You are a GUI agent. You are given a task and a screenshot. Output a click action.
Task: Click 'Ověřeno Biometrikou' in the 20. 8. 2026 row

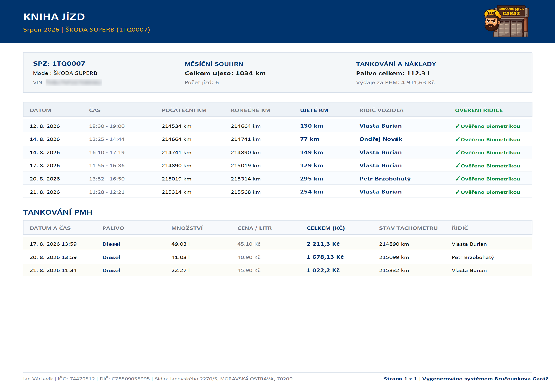pos(488,179)
